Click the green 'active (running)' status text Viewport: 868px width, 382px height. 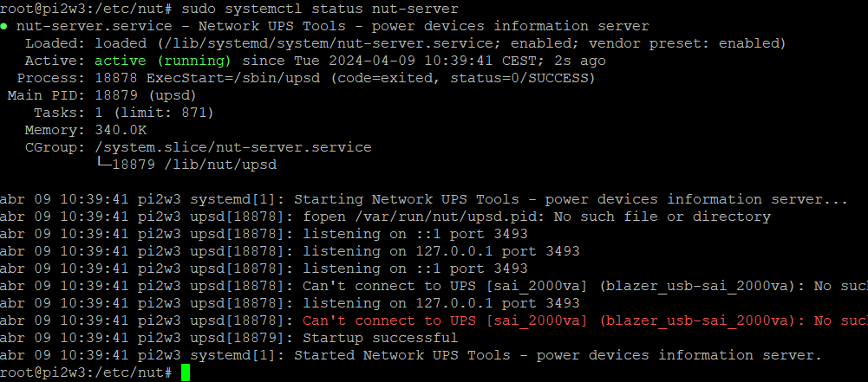[163, 61]
